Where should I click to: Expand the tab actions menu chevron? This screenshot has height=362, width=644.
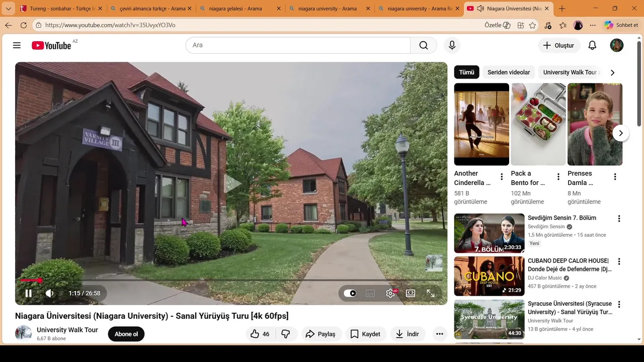pos(8,9)
